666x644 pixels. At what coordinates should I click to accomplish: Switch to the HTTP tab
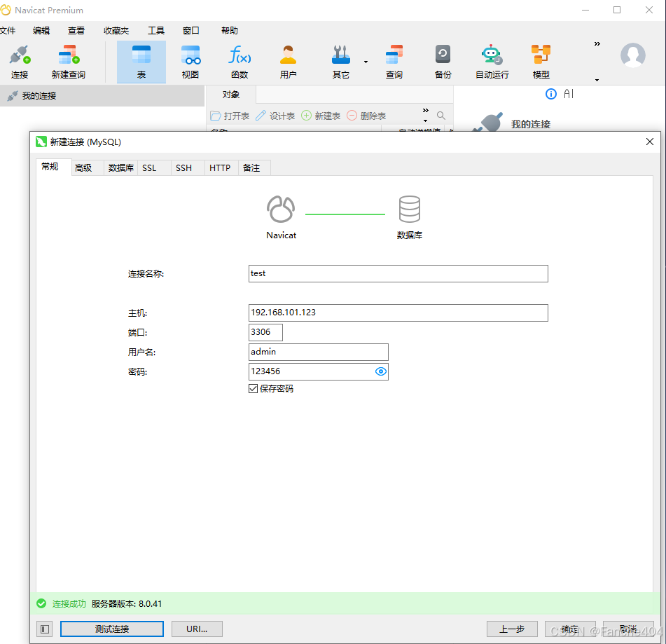point(220,168)
